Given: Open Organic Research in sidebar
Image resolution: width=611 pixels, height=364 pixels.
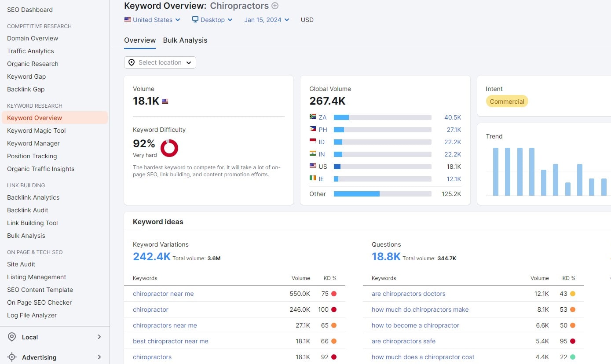Looking at the screenshot, I should click(x=33, y=64).
